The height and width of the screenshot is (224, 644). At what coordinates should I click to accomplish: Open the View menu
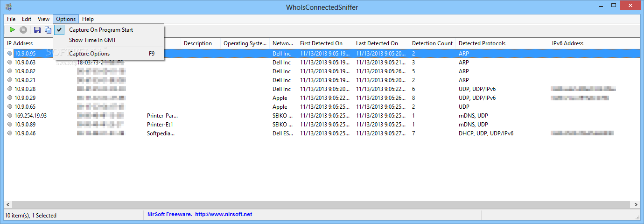pos(43,19)
